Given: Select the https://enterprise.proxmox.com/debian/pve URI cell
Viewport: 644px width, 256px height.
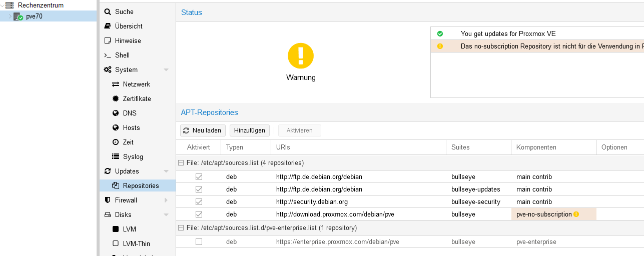Looking at the screenshot, I should click(359, 242).
